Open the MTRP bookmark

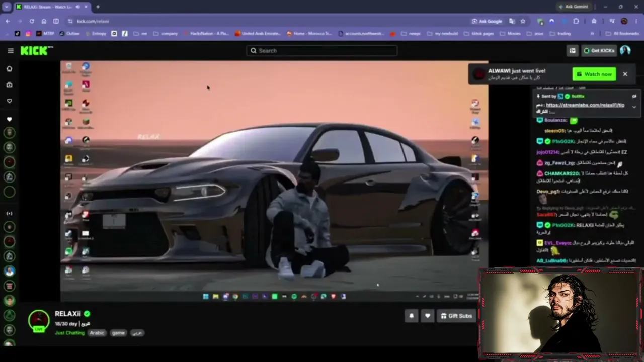click(x=45, y=34)
